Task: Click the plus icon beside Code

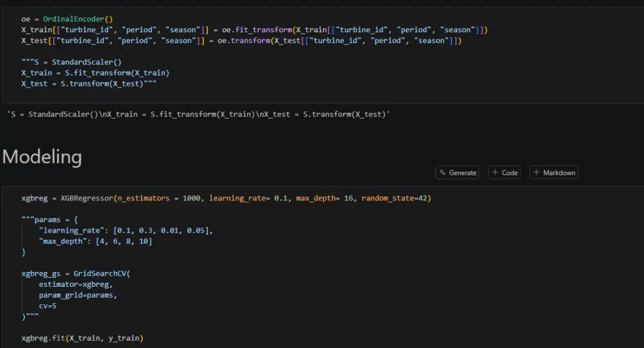Action: (495, 173)
